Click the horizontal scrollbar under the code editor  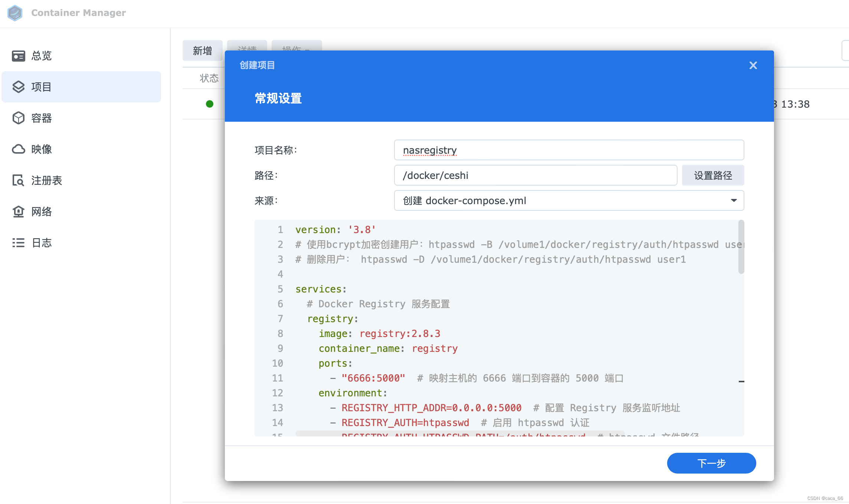[459, 433]
